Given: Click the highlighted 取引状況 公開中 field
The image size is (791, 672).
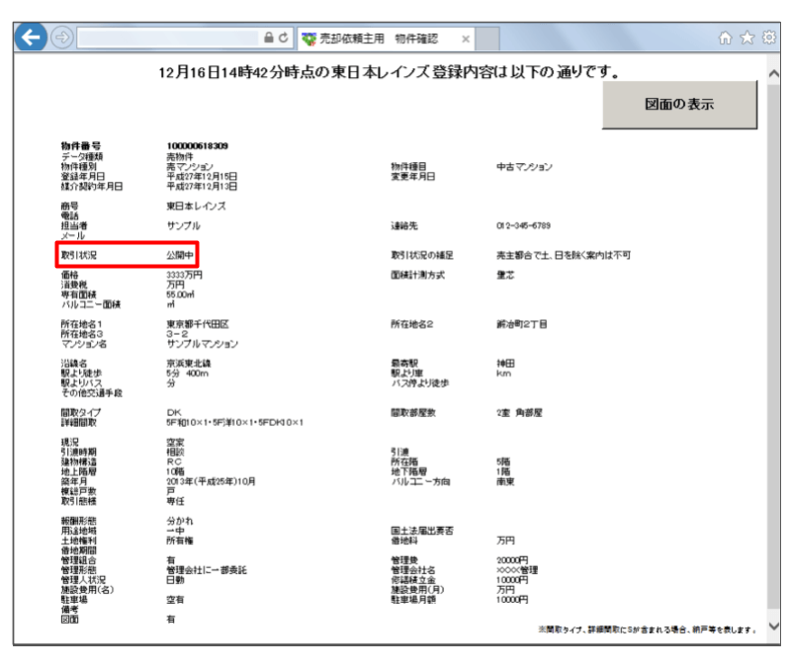Looking at the screenshot, I should click(x=128, y=255).
